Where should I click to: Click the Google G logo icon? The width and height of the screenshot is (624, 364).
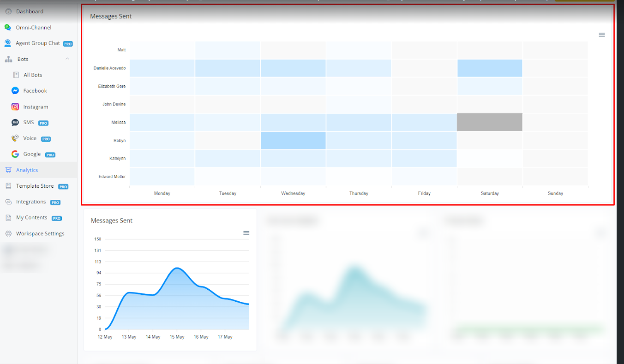15,154
